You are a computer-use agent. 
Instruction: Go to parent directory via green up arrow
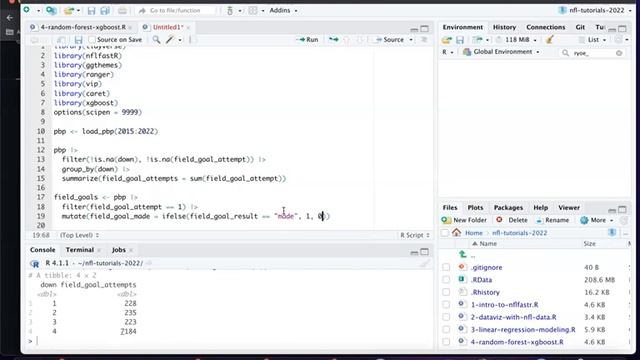click(x=462, y=254)
